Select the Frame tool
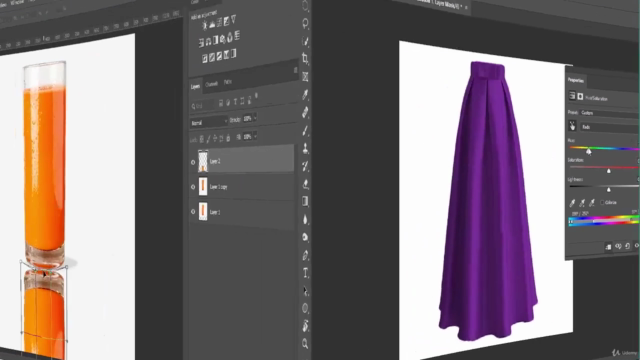640x360 pixels. pos(305,77)
